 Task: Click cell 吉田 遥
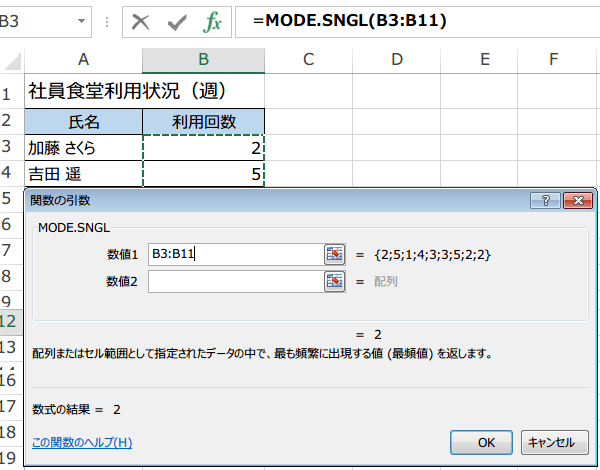[83, 174]
